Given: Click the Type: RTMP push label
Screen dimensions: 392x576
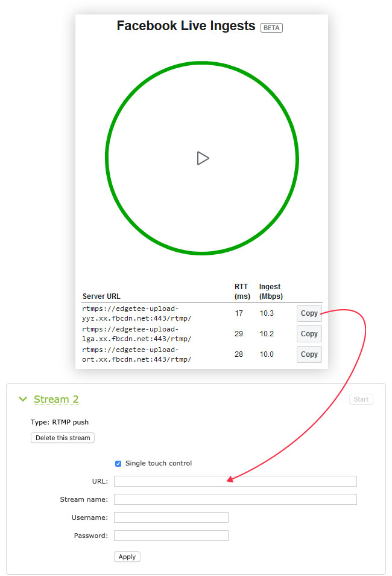Looking at the screenshot, I should pos(60,422).
